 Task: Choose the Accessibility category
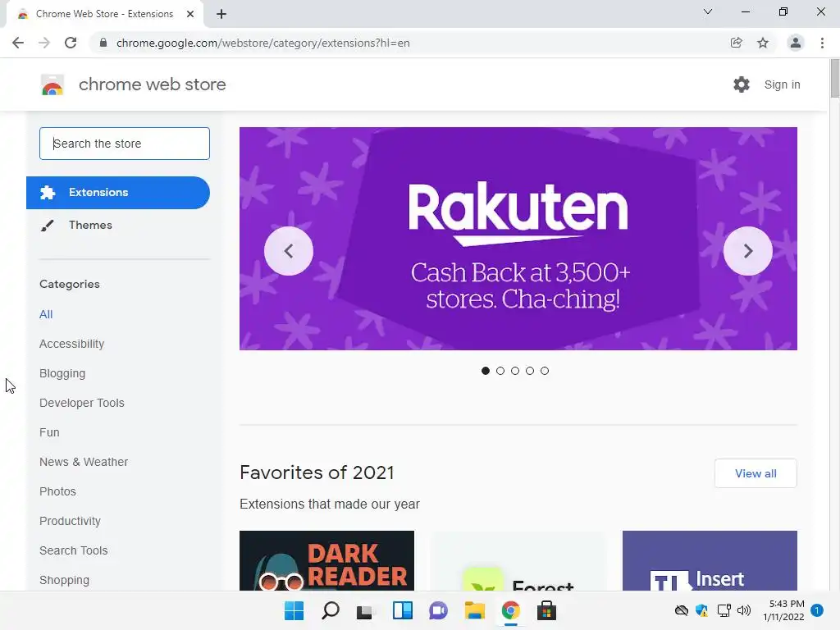[x=72, y=344]
